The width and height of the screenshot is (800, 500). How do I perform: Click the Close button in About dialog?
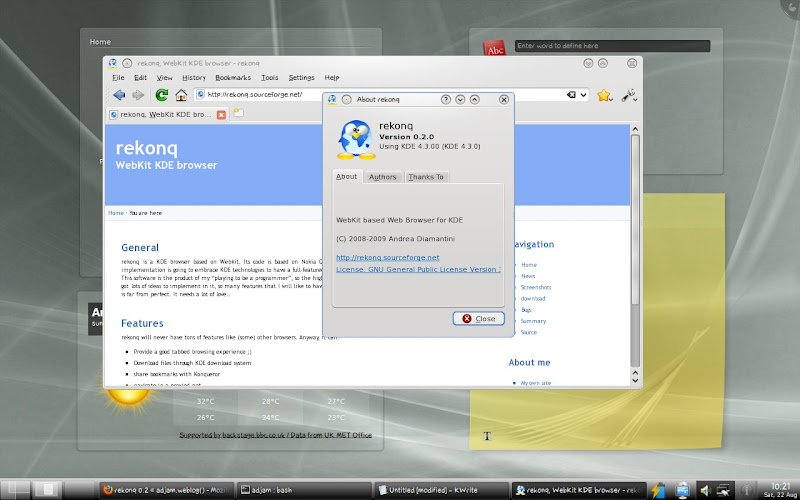(479, 318)
